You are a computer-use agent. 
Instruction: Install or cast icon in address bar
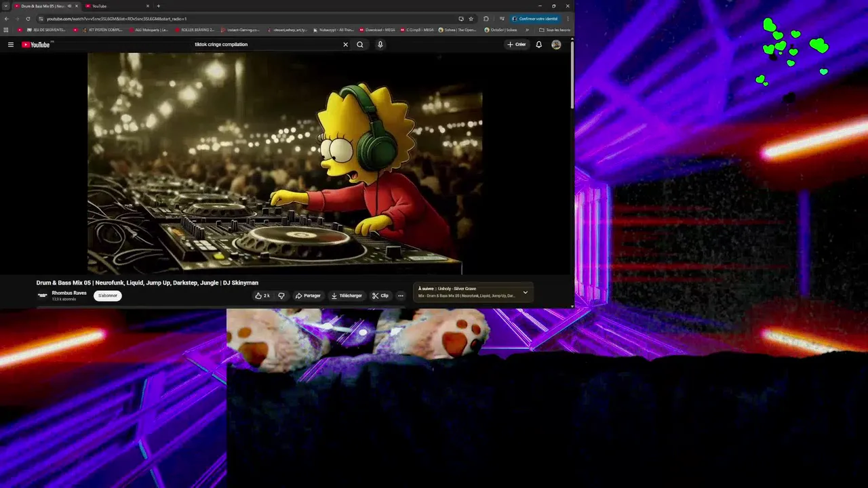(461, 18)
